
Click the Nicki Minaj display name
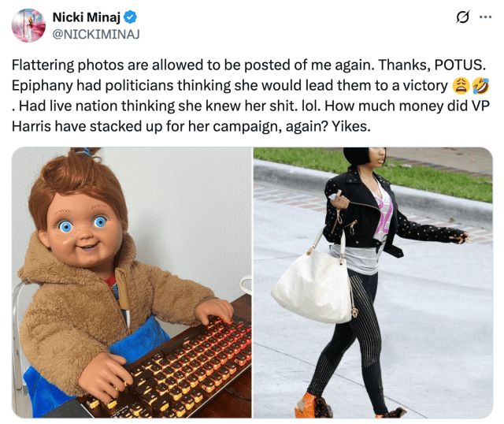[86, 17]
